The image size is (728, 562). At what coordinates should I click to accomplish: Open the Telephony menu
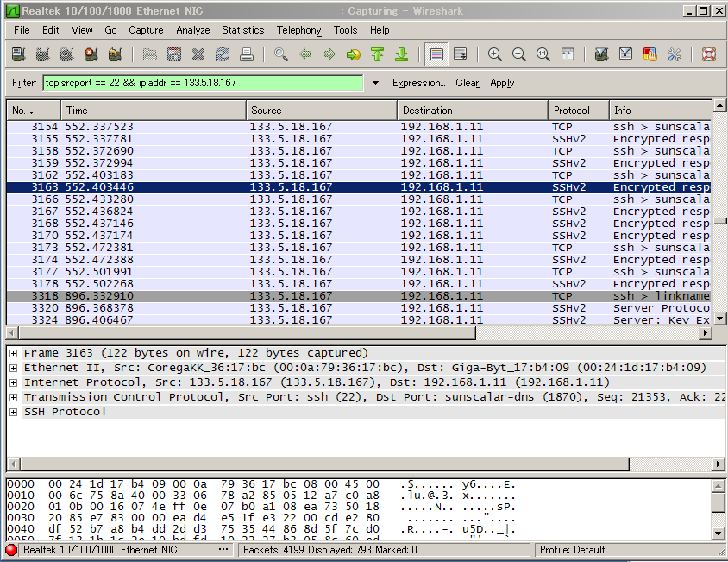[299, 30]
